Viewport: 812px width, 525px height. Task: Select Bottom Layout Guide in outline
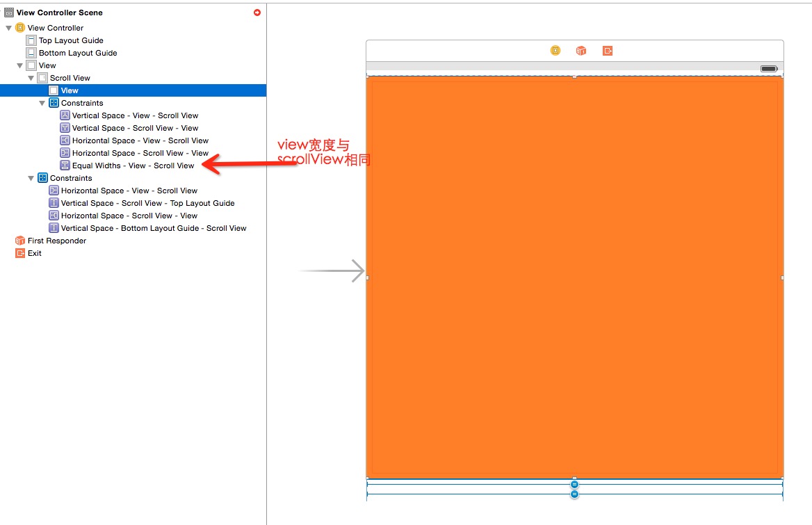click(78, 53)
